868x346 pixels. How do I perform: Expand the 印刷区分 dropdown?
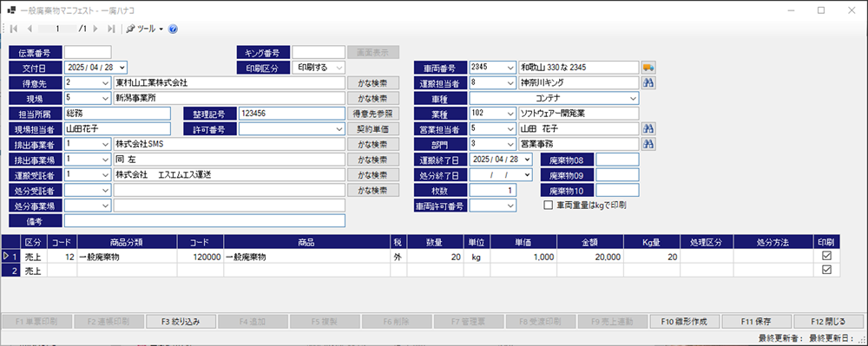click(339, 68)
